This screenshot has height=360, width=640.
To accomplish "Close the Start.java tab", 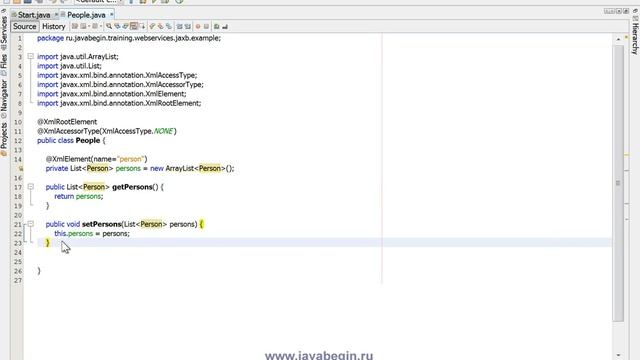I will (x=56, y=15).
